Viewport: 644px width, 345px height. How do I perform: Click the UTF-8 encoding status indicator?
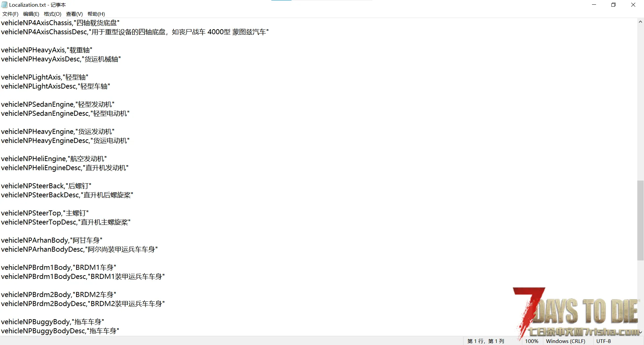click(x=603, y=341)
